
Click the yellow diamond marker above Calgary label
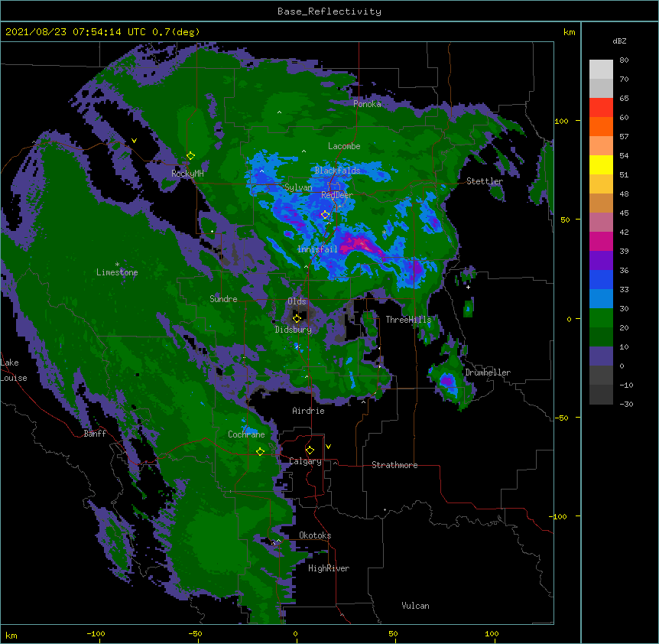[310, 450]
